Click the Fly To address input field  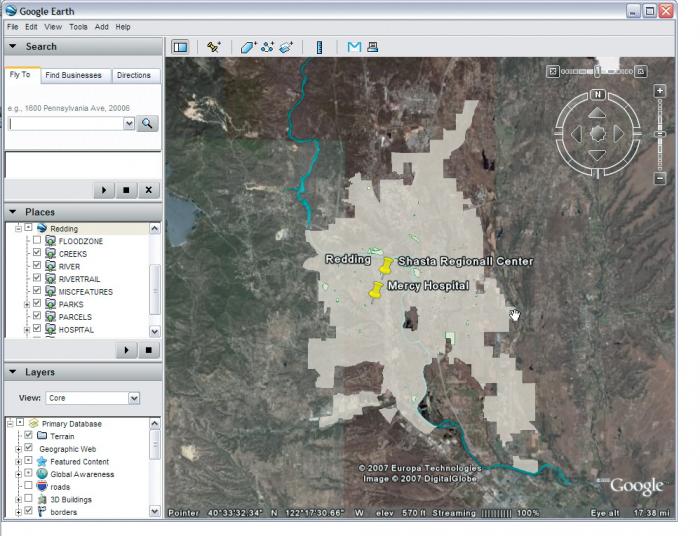(65, 123)
